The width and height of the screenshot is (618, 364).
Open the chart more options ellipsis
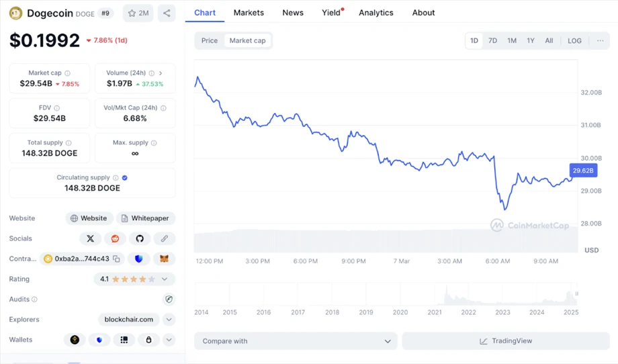point(600,40)
